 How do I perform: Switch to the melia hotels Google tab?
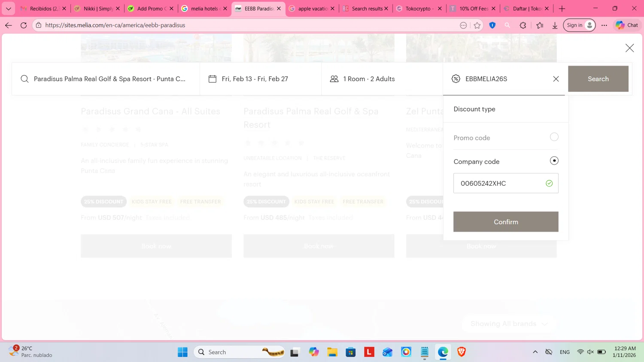[x=205, y=9]
